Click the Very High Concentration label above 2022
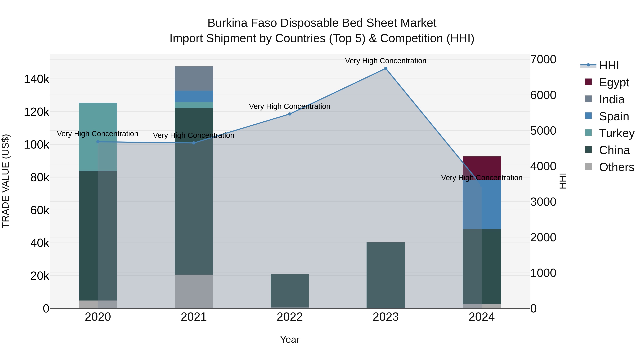644x362 pixels. tap(290, 106)
